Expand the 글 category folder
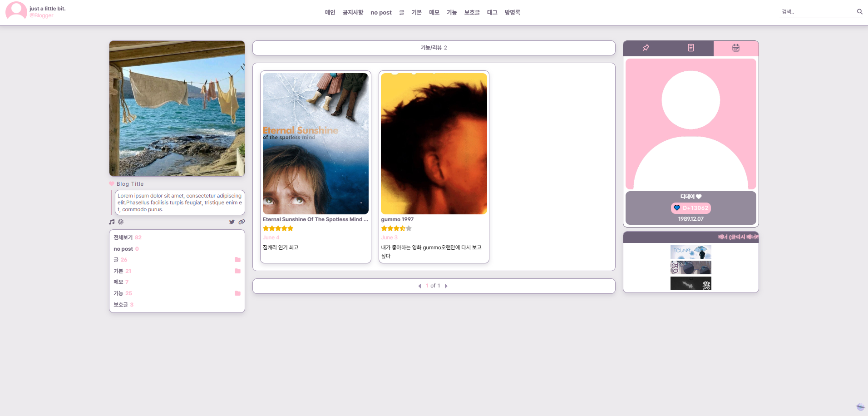Screen dimensions: 868x416 coord(237,260)
